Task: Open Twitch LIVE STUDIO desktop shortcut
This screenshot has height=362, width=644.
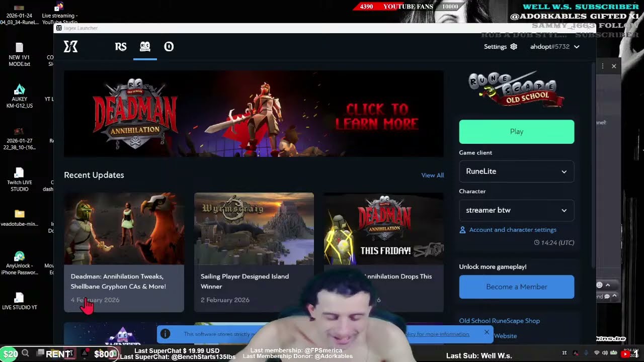Action: click(x=19, y=179)
